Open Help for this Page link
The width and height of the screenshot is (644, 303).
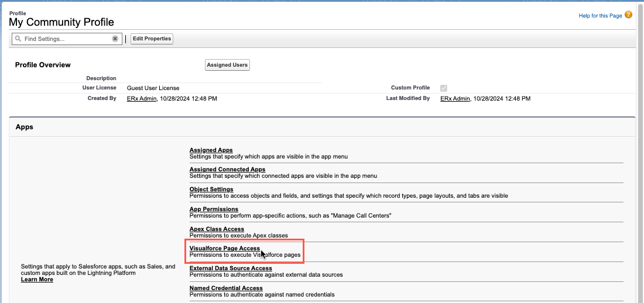(600, 16)
